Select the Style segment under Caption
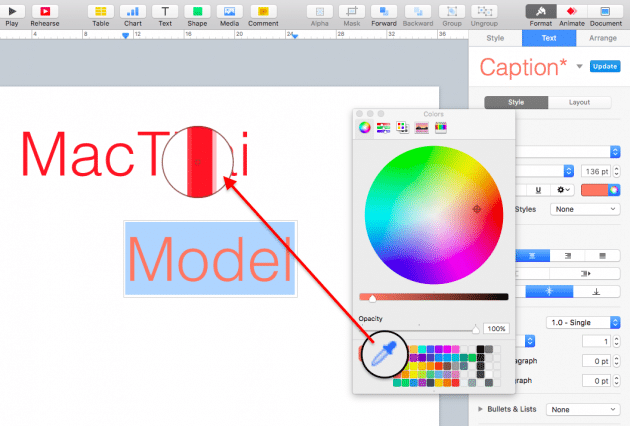 tap(516, 102)
